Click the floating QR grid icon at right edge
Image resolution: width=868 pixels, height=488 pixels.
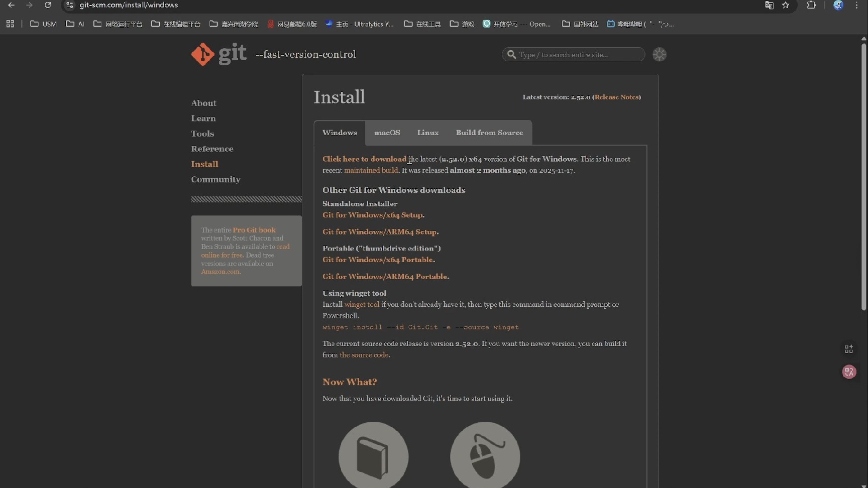click(x=849, y=349)
